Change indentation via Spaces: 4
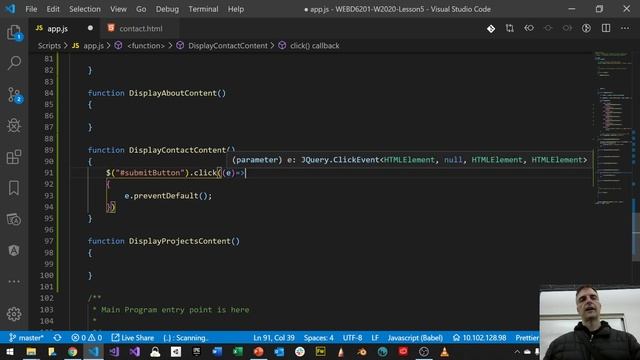Viewport: 640px width, 360px height. coord(318,338)
